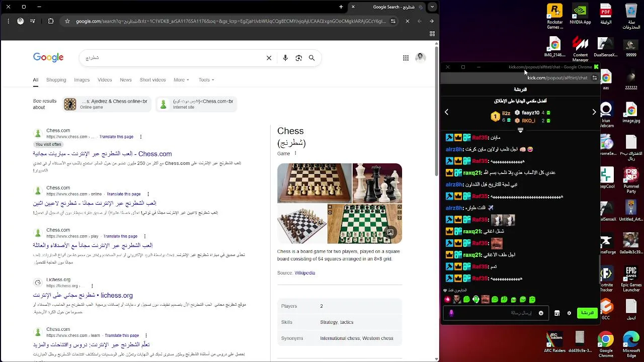Show previous leaderboard in Kick chat
Viewport: 644px width, 362px height.
[x=446, y=112]
